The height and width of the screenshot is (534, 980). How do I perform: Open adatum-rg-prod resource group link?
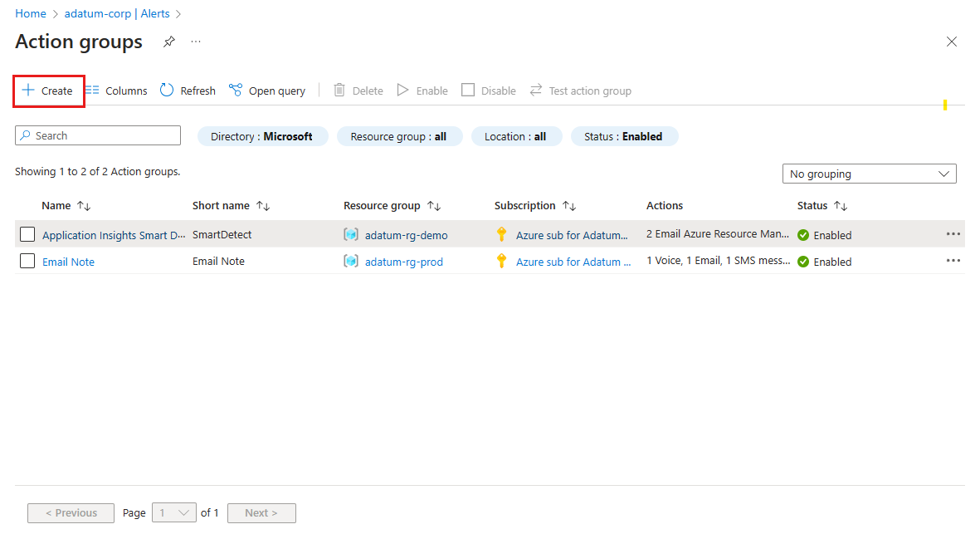403,262
